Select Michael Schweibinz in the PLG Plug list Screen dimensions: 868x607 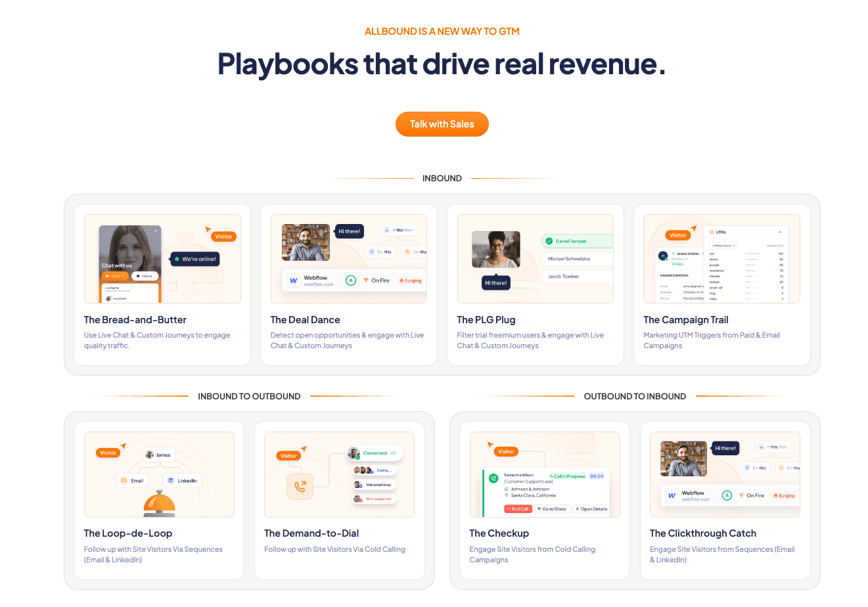click(576, 259)
